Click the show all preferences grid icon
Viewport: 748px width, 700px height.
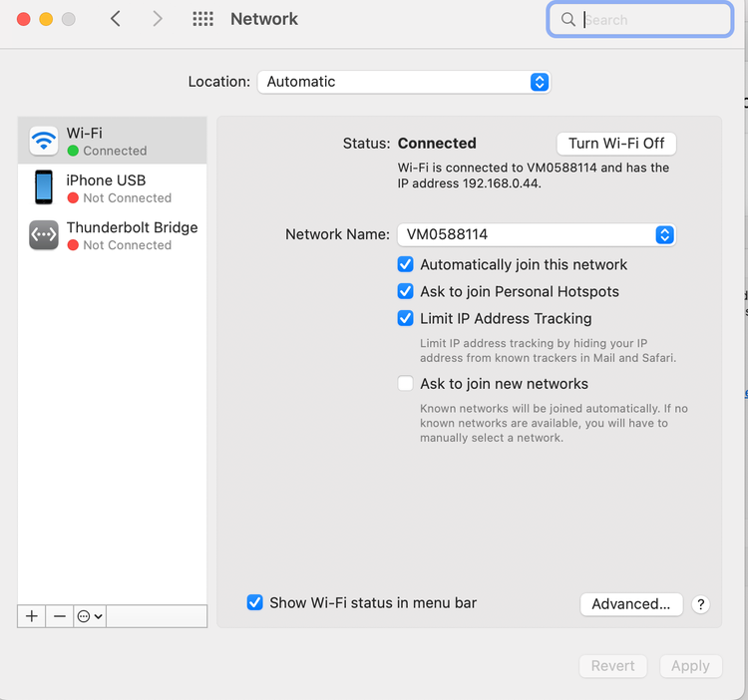(202, 19)
